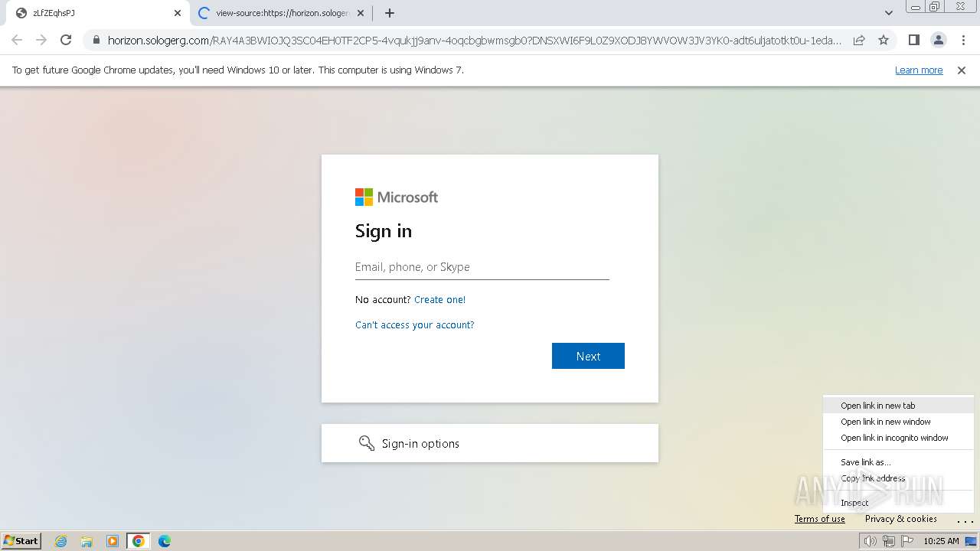Open File Explorer from taskbar
Image resolution: width=980 pixels, height=551 pixels.
[x=87, y=541]
